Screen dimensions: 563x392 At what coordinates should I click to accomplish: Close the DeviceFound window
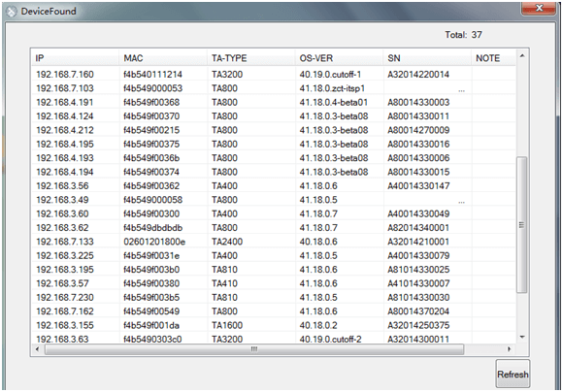pyautogui.click(x=539, y=8)
